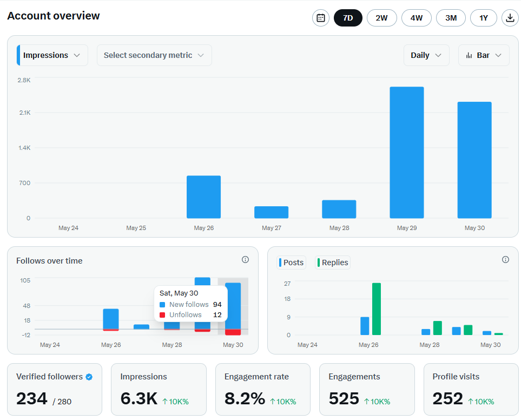The width and height of the screenshot is (521, 420).
Task: Switch to 3M time range
Action: 451,18
